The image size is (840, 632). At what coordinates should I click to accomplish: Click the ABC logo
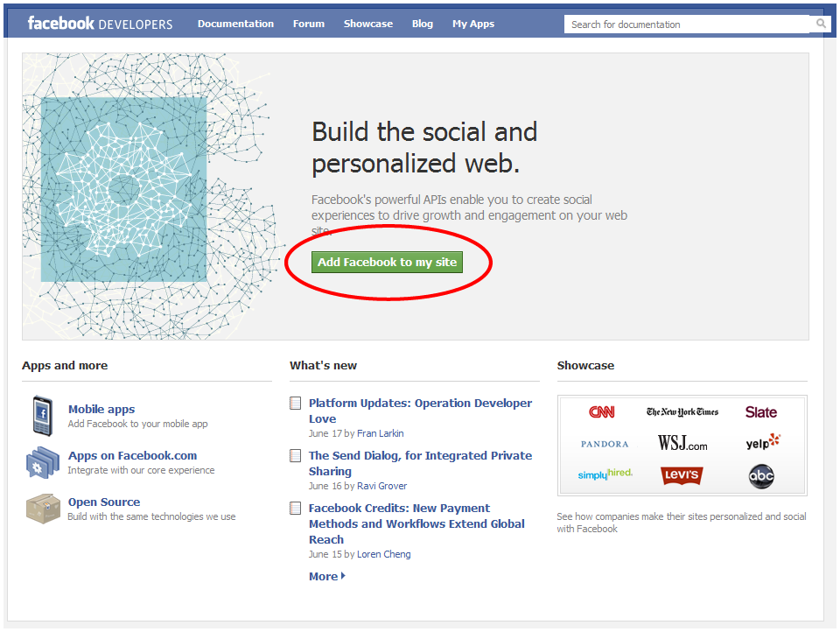tap(761, 476)
